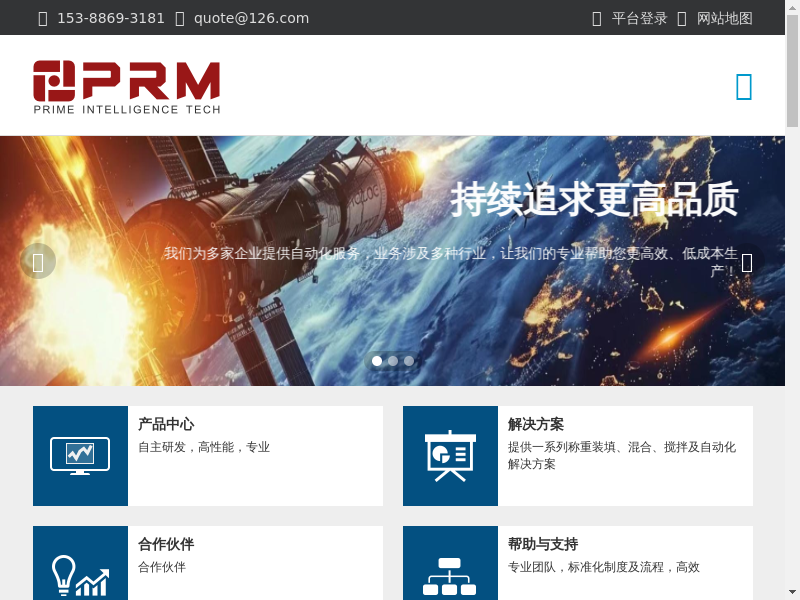
Task: Click the icon beside 平台登录
Action: point(596,19)
